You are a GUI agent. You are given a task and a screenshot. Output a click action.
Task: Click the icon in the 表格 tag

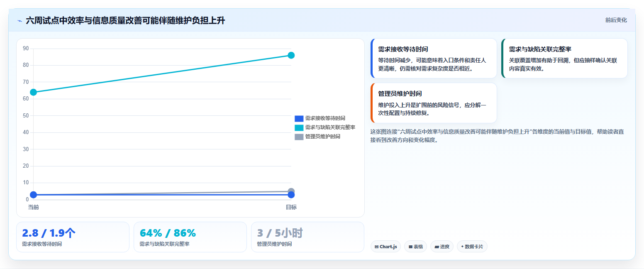coord(410,247)
